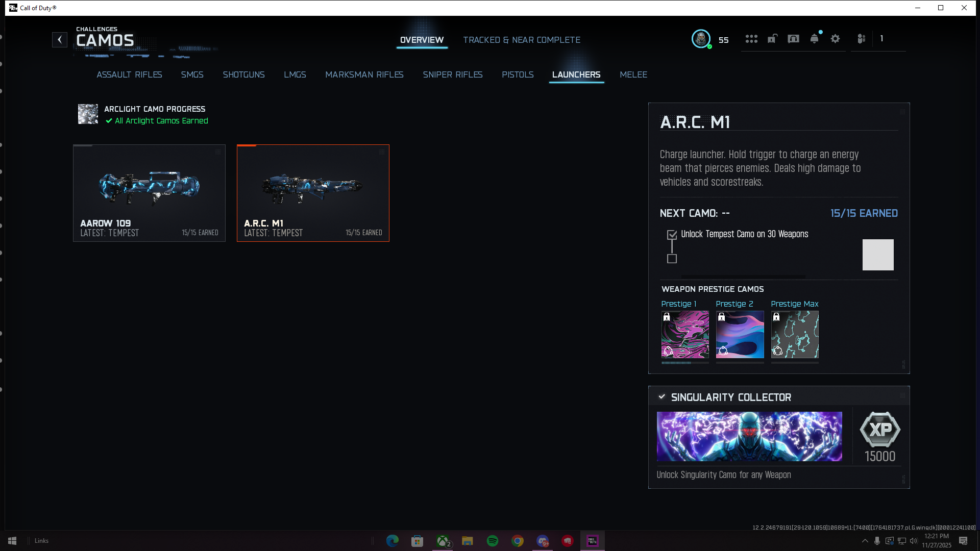This screenshot has width=980, height=551.
Task: Select the Assault Rifles category
Action: 130,74
